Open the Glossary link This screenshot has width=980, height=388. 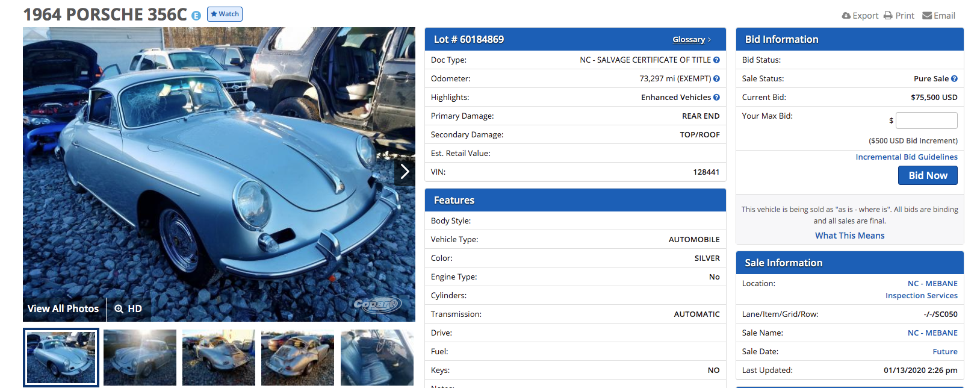click(x=689, y=40)
